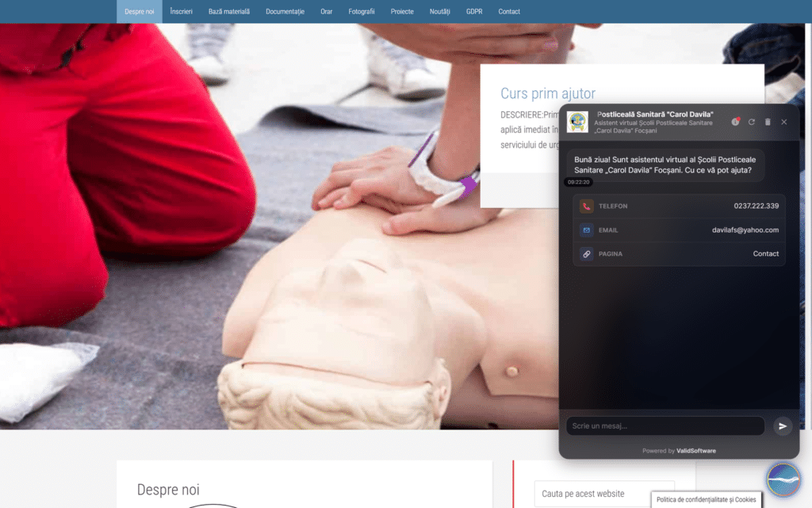This screenshot has height=508, width=812.
Task: Click the school logo in chat header
Action: click(577, 121)
